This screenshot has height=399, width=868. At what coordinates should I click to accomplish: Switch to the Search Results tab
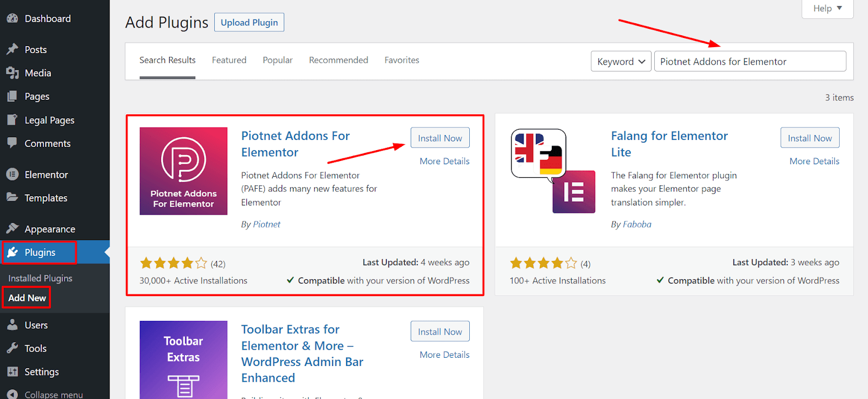(167, 60)
